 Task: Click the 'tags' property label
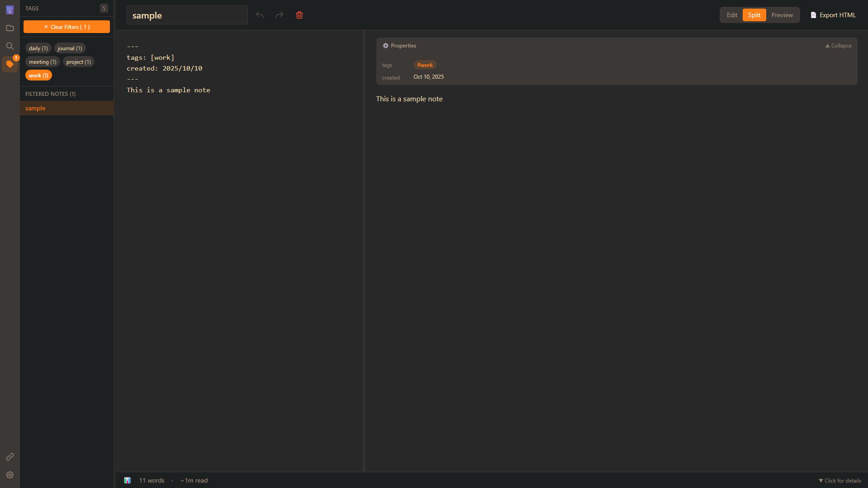click(387, 65)
